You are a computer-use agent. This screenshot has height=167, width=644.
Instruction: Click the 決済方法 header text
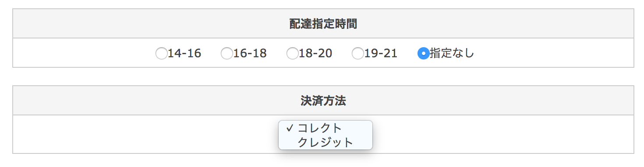(323, 101)
